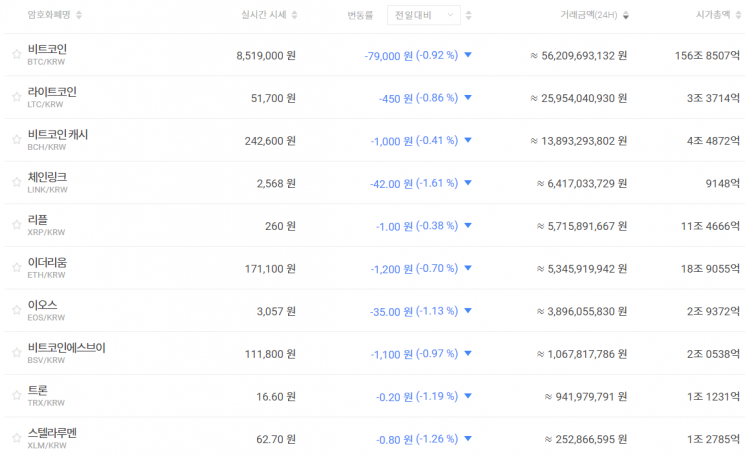Click the 실시간 시세 column header
The width and height of the screenshot is (745, 458).
point(264,15)
